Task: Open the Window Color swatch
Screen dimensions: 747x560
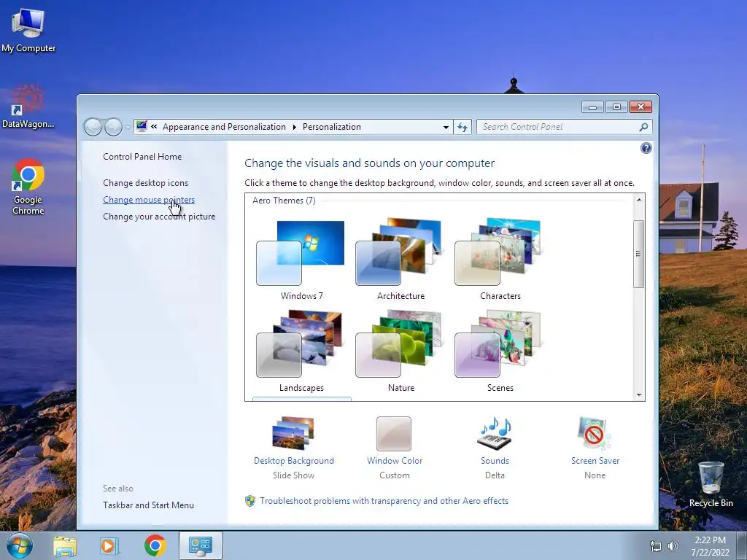Action: click(x=393, y=433)
